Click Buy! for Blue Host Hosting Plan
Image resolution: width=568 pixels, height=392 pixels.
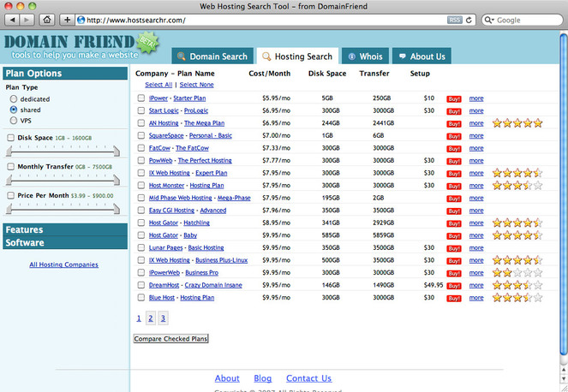coord(453,299)
